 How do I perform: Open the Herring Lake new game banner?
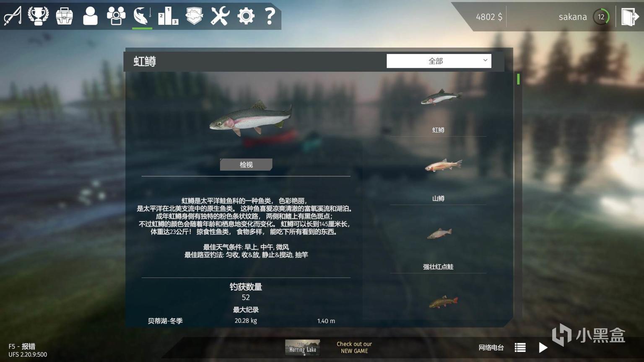click(x=302, y=347)
